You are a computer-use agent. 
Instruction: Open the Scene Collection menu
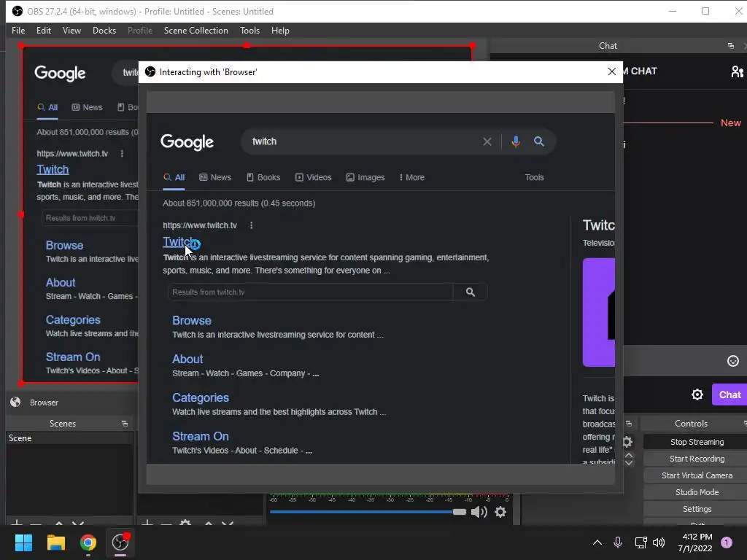(196, 31)
